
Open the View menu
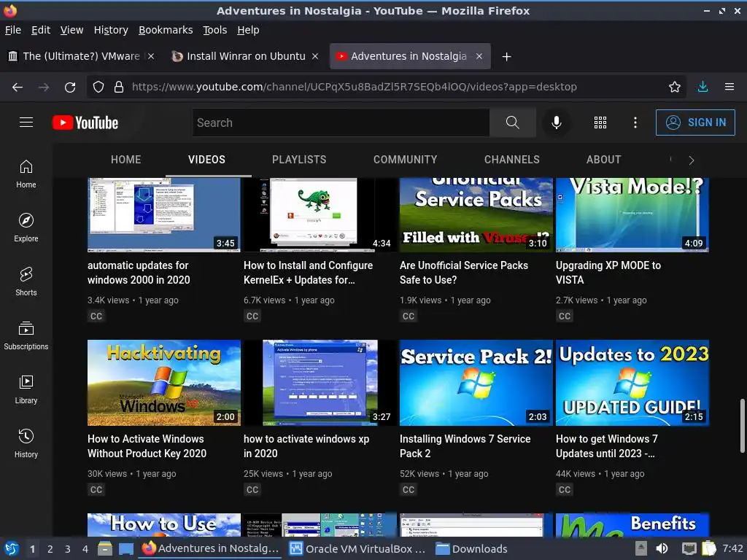click(x=72, y=30)
